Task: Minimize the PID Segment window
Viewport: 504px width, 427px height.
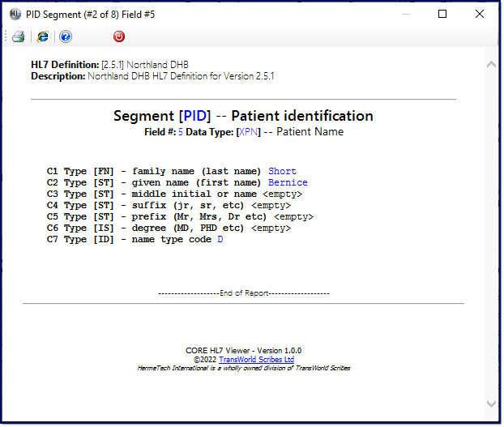Action: click(406, 14)
